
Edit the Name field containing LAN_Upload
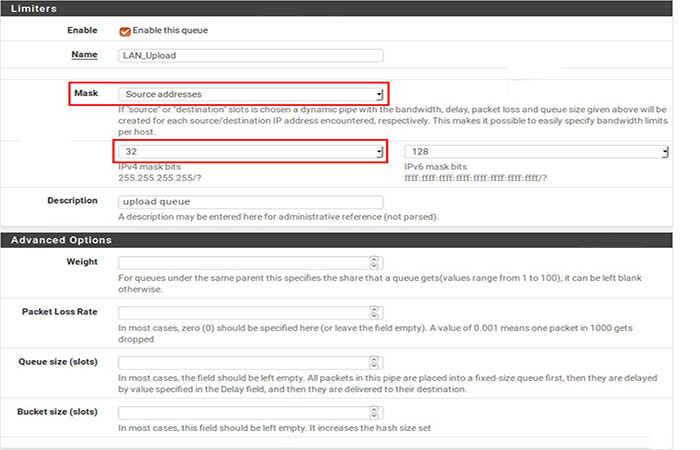[250, 55]
